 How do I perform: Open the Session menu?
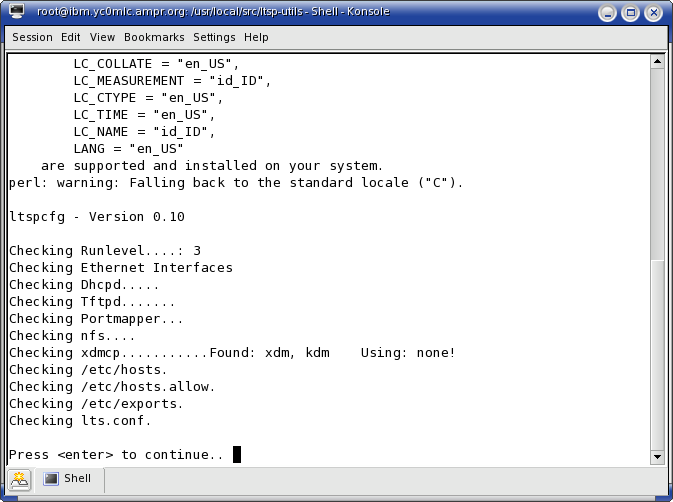pos(32,37)
